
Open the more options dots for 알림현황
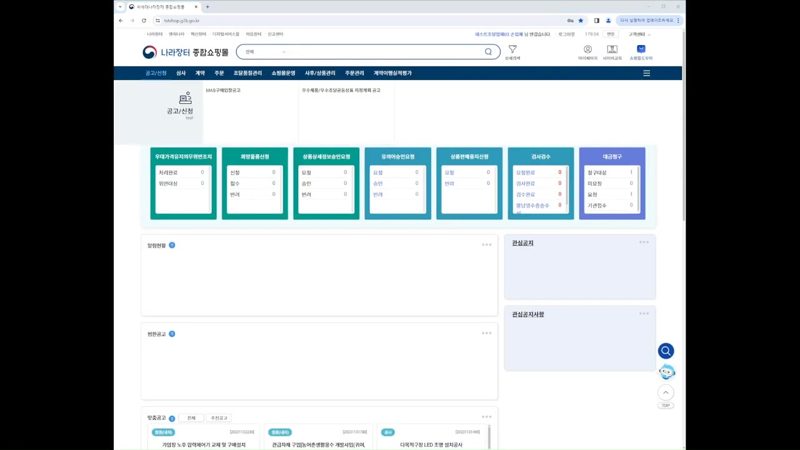487,244
